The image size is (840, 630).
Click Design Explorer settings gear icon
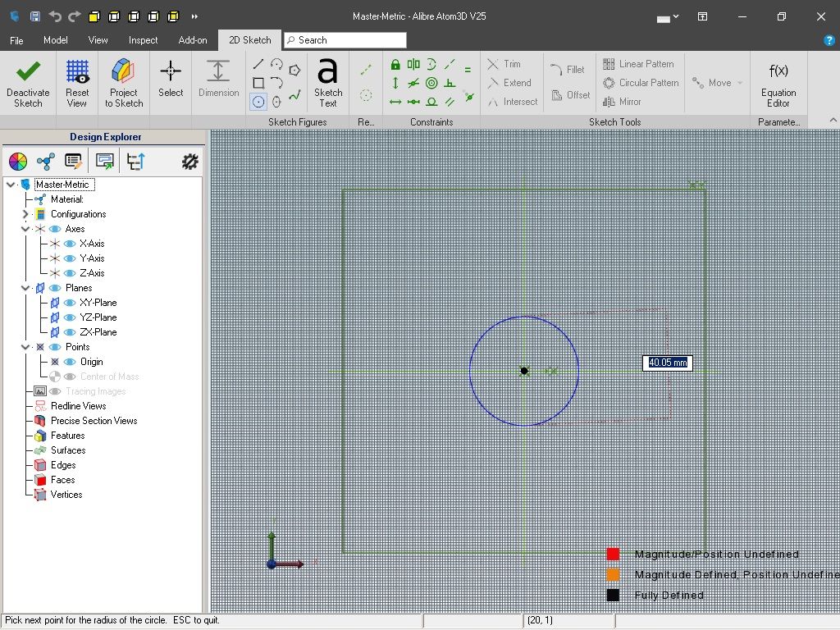(x=189, y=162)
